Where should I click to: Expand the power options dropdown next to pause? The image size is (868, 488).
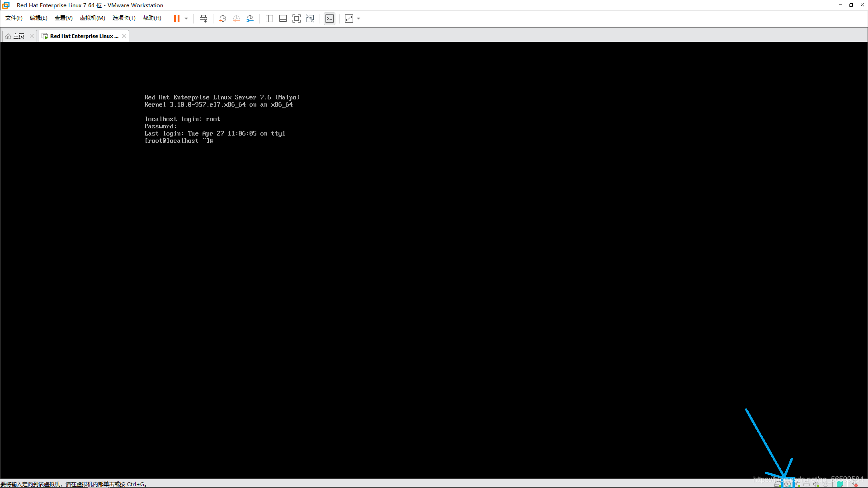click(186, 19)
